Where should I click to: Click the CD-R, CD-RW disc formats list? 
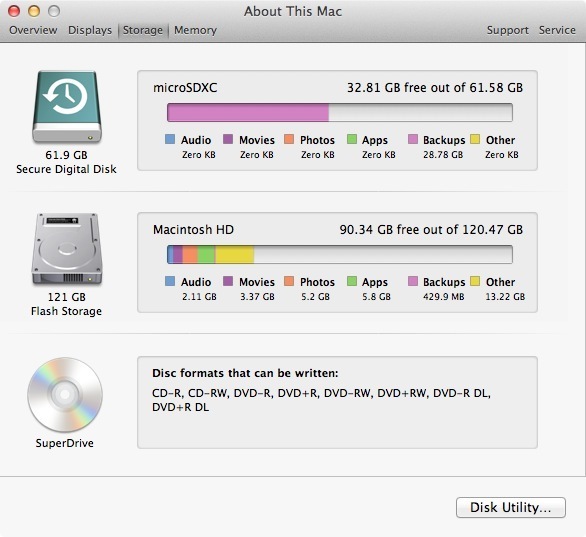pyautogui.click(x=321, y=400)
